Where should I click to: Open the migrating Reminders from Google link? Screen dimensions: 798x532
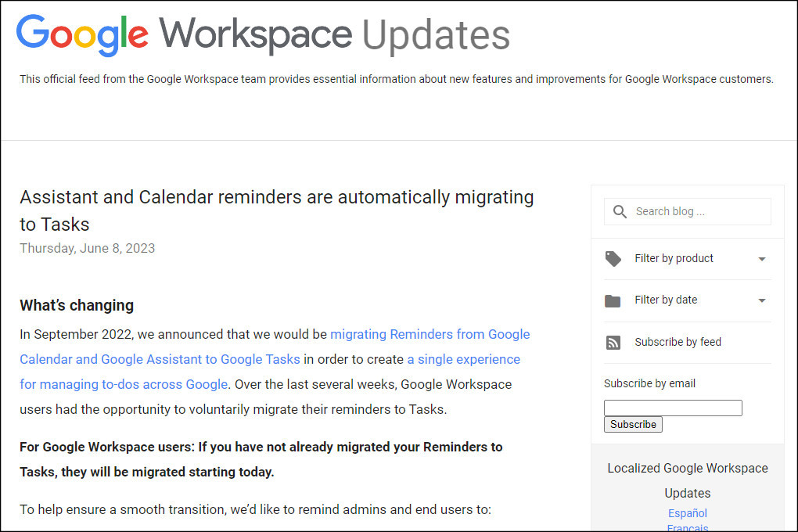[430, 334]
